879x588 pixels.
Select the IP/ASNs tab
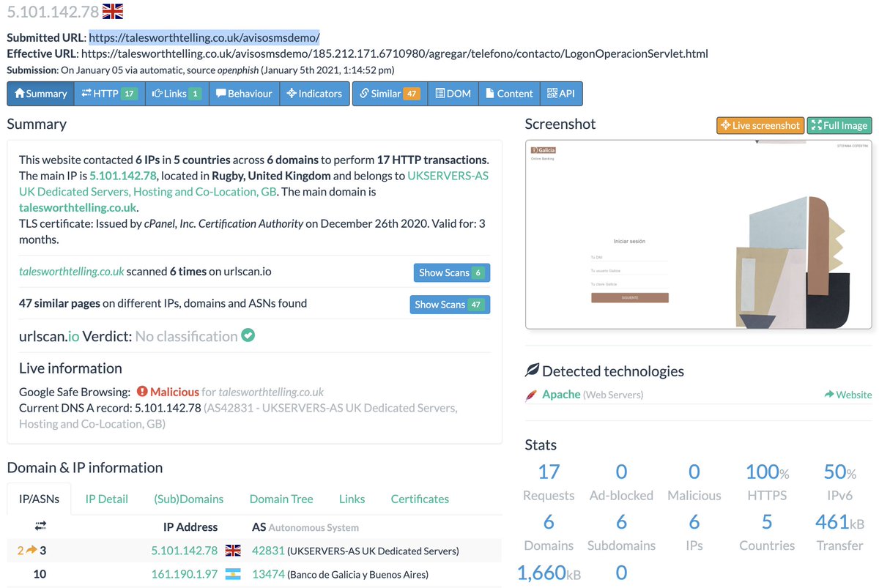[39, 499]
